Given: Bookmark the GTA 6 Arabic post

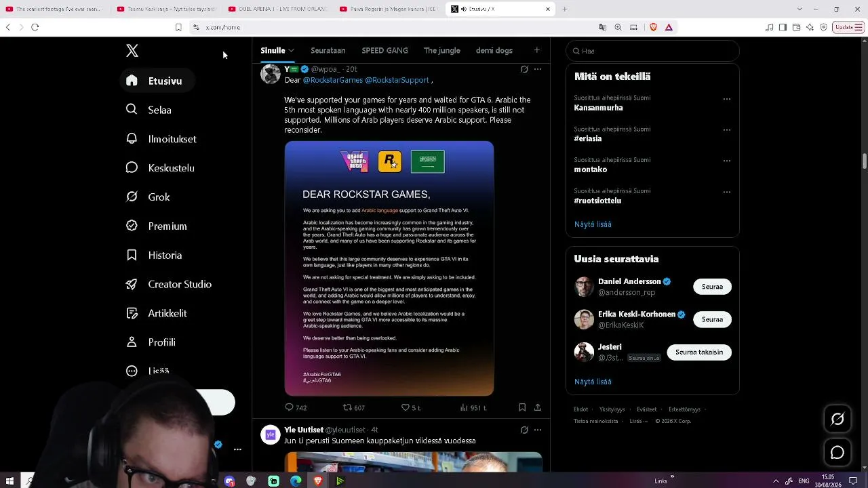Looking at the screenshot, I should point(522,407).
